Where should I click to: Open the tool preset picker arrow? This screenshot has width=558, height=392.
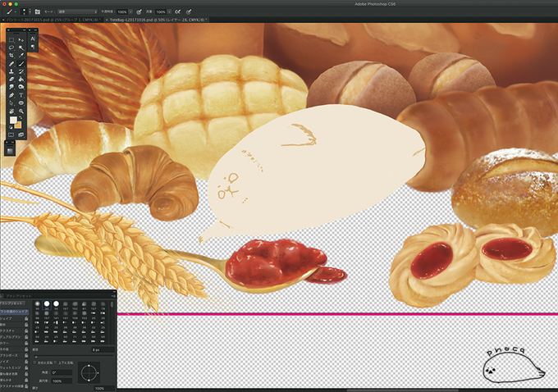tap(16, 12)
